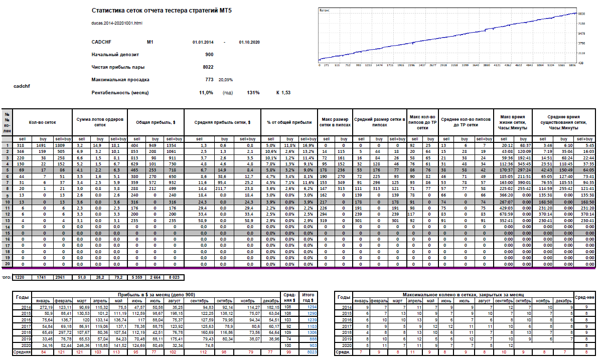Click the M1 timeframe cell
Image resolution: width=607 pixels, height=364 pixels.
point(150,42)
